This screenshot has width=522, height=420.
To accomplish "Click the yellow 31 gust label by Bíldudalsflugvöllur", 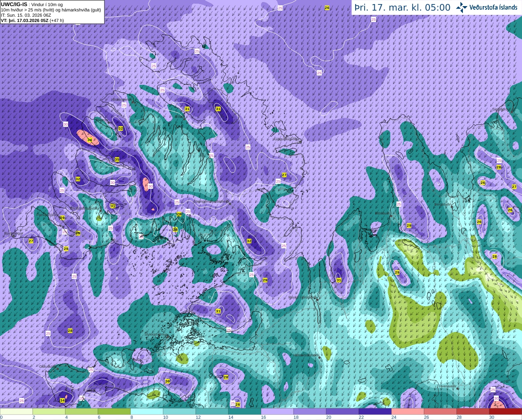I will (x=113, y=206).
